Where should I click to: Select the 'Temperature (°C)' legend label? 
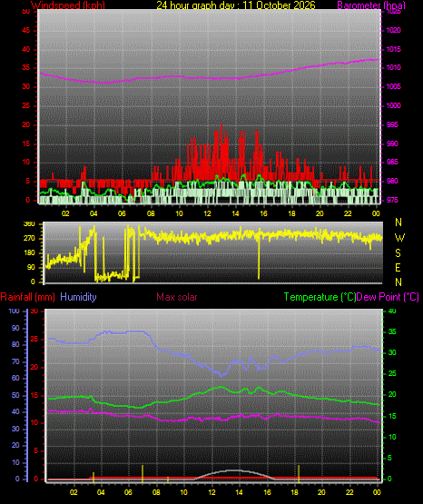tap(320, 297)
